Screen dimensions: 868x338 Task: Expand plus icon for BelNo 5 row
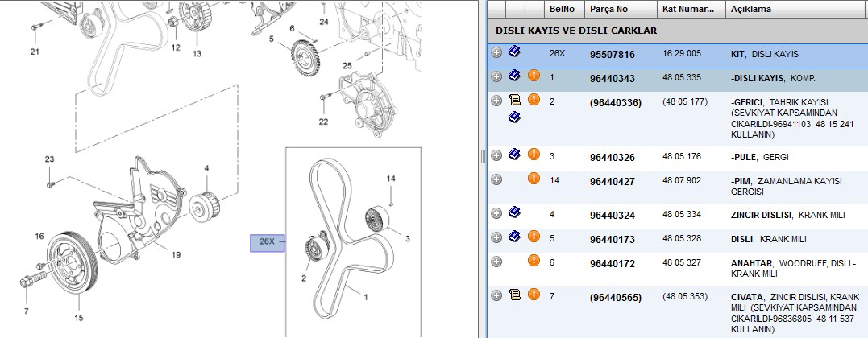[496, 238]
